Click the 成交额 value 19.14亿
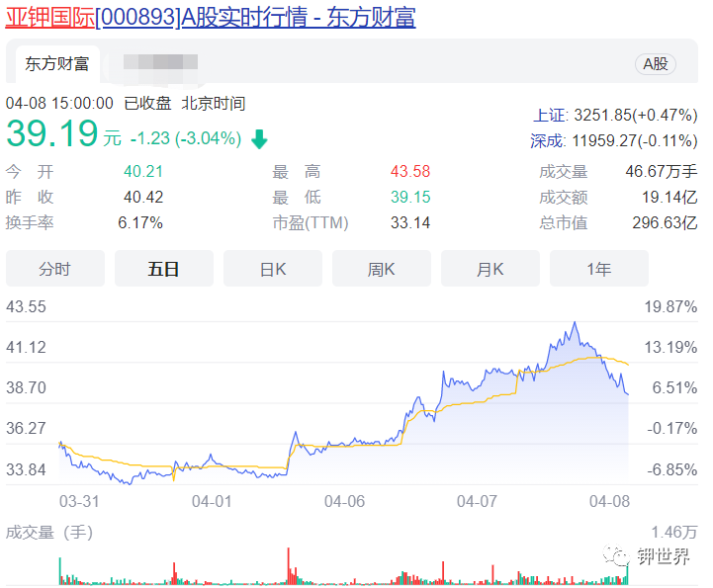The height and width of the screenshot is (588, 713). [x=669, y=198]
